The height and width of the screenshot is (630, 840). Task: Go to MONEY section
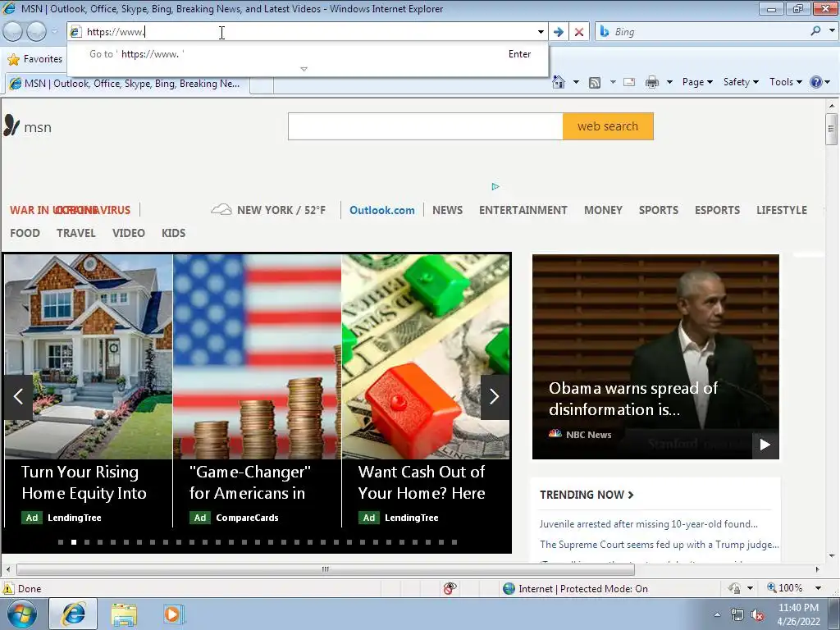[603, 210]
